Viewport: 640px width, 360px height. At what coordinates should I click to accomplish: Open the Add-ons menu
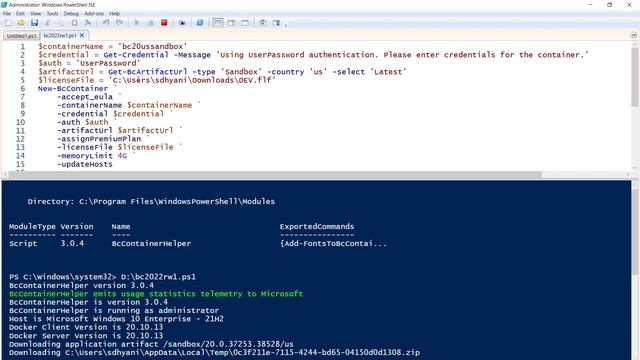coord(94,13)
